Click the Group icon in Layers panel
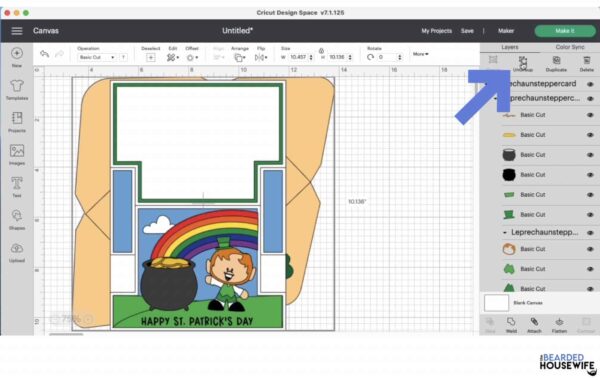This screenshot has height=381, width=600. pos(493,60)
